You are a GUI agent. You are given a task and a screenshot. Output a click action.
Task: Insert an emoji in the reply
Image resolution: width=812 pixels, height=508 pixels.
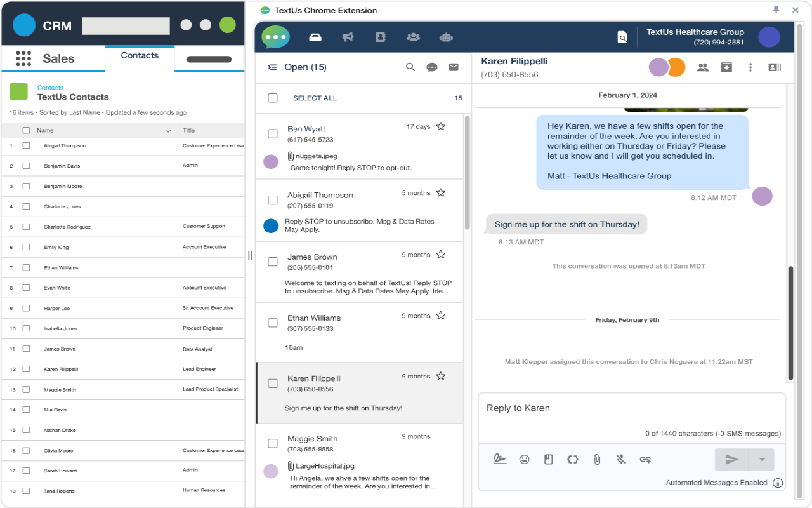524,459
